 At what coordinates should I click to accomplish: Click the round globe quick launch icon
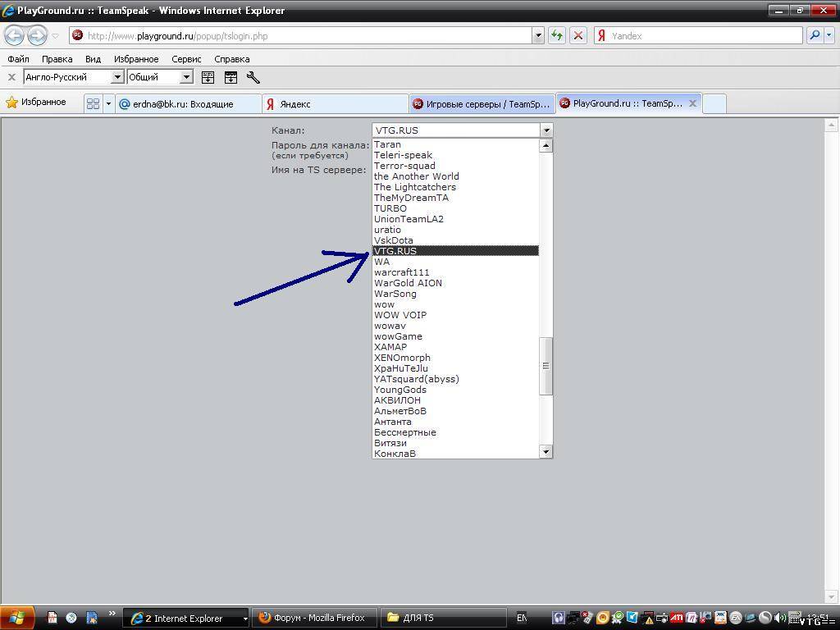tap(71, 618)
